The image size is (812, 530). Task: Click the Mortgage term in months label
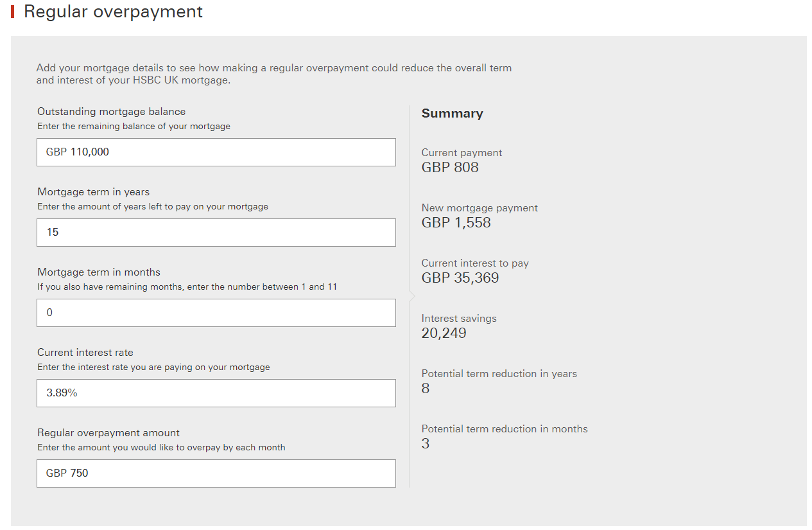[x=99, y=272]
